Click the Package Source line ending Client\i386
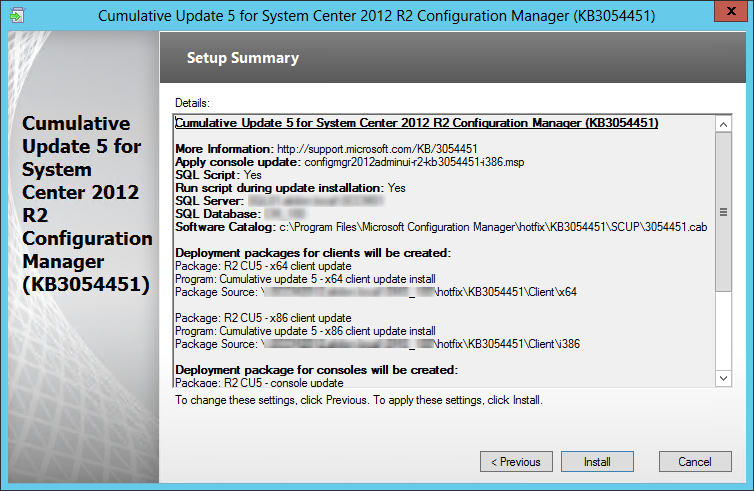 pos(377,344)
